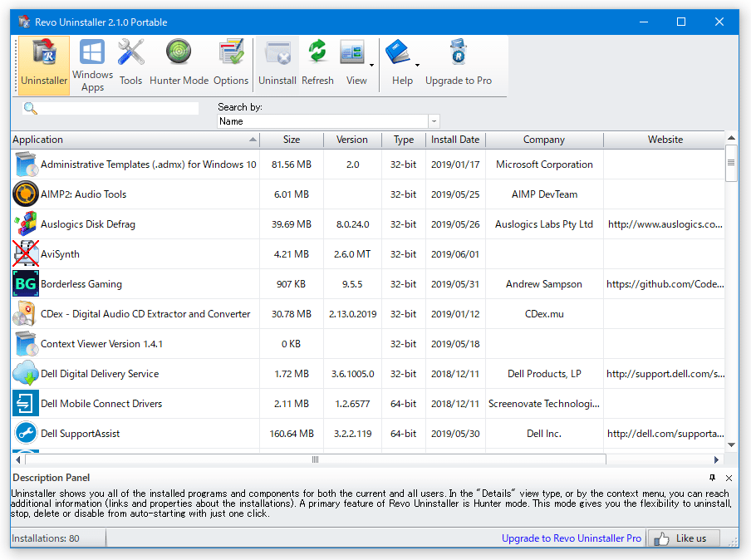This screenshot has width=751, height=560.
Task: Click the Like us button
Action: pyautogui.click(x=684, y=538)
